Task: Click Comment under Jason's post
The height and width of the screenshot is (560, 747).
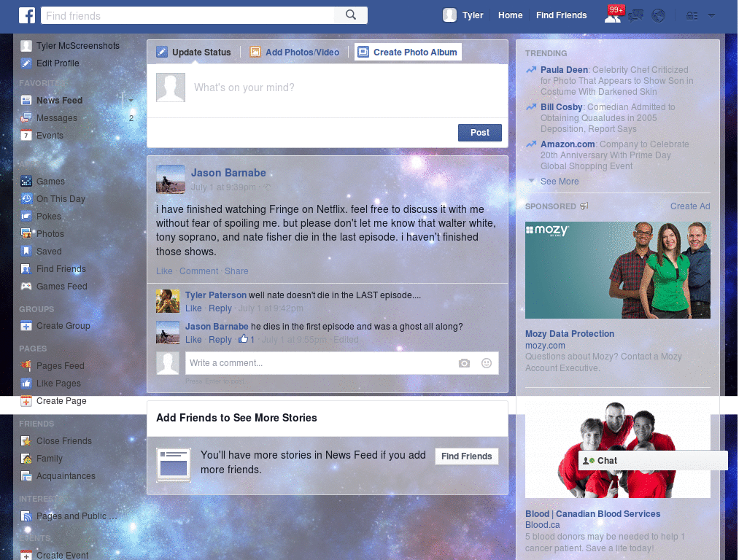Action: click(x=198, y=271)
